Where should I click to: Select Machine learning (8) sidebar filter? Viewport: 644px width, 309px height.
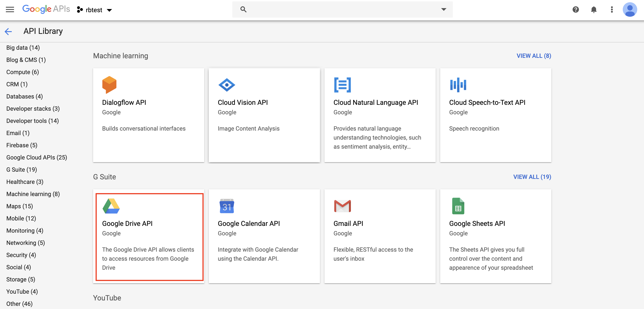33,194
